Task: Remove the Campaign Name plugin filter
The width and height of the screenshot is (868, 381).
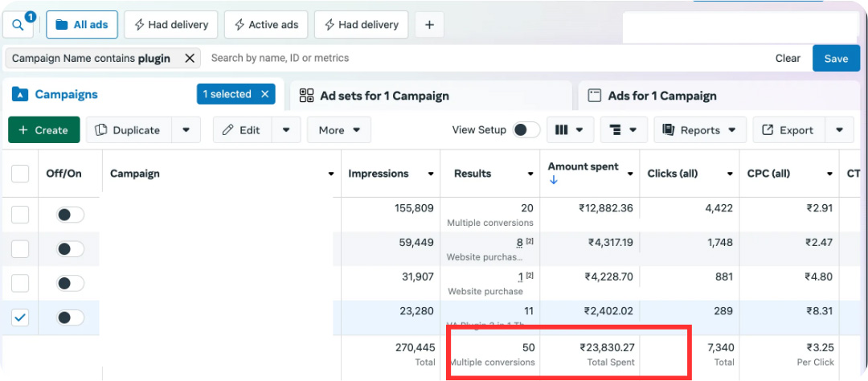Action: pyautogui.click(x=190, y=58)
